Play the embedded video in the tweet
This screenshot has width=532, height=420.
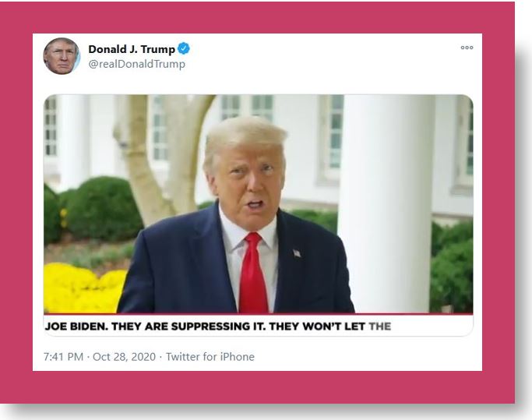tap(258, 203)
